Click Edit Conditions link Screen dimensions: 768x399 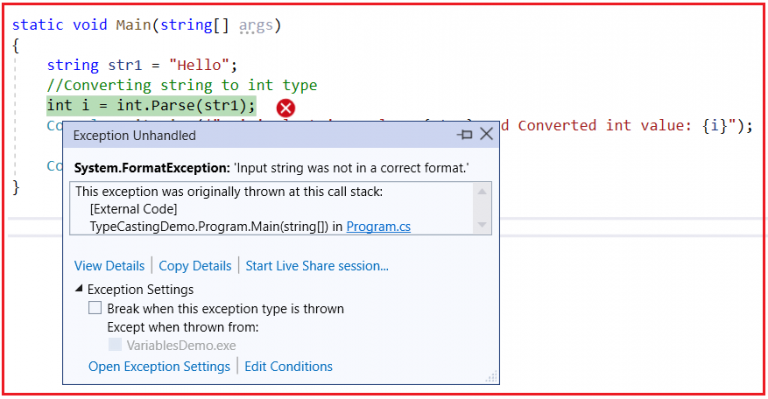[288, 367]
